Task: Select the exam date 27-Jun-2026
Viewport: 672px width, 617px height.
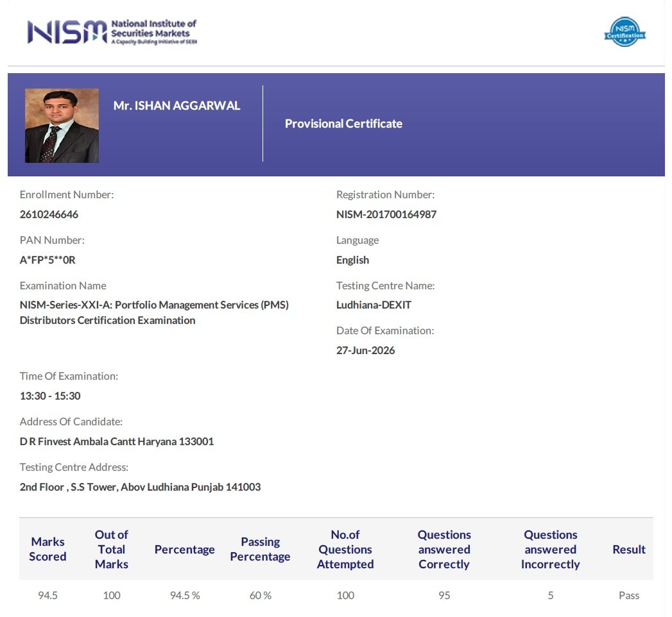Action: coord(366,350)
